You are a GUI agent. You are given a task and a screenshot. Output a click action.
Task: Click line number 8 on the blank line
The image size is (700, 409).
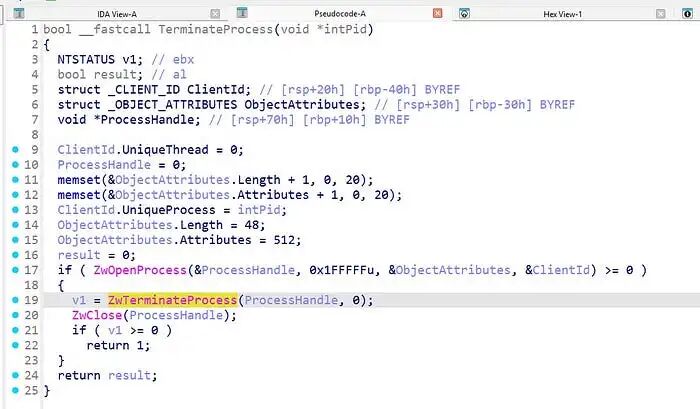35,135
